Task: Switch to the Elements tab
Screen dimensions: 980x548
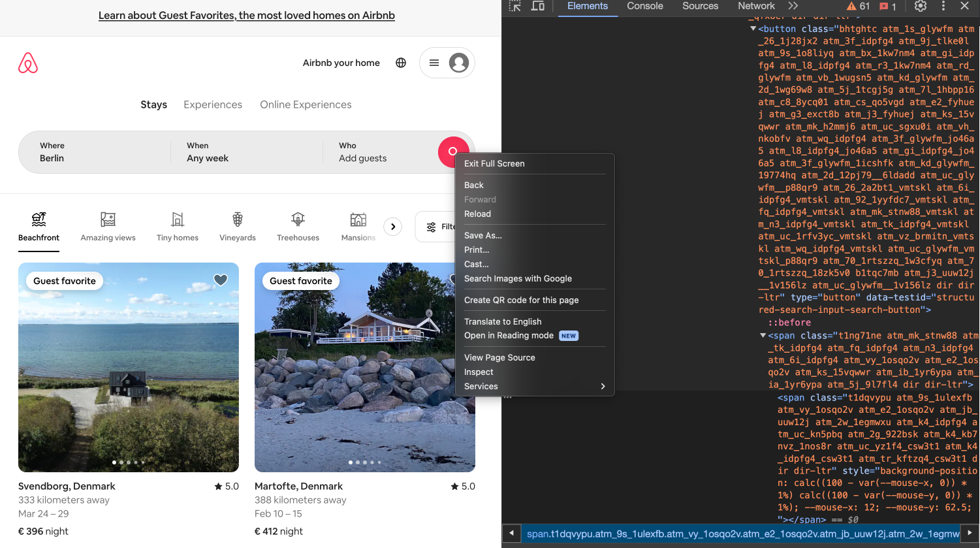Action: click(x=587, y=6)
